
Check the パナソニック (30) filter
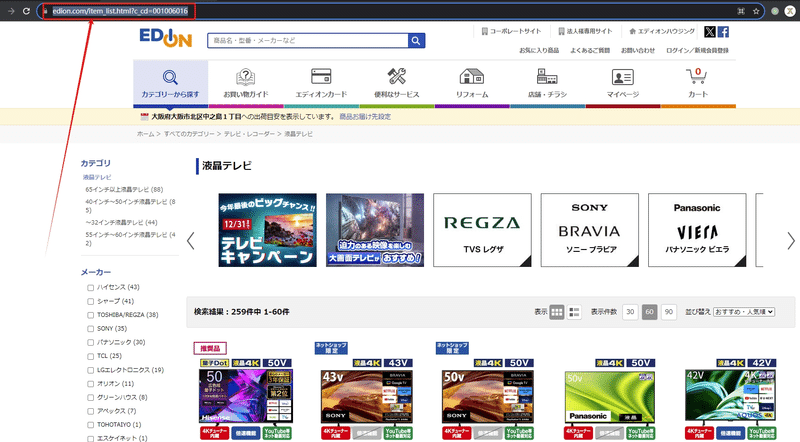[x=90, y=342]
